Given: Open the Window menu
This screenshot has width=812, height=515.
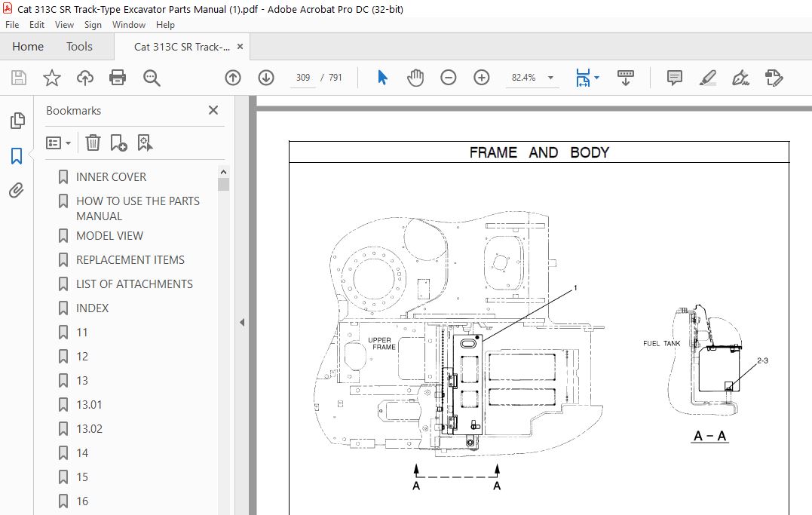Looking at the screenshot, I should (x=128, y=24).
